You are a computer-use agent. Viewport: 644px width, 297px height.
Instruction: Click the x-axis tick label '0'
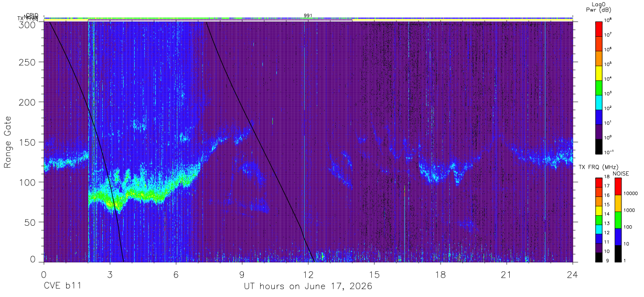[44, 274]
